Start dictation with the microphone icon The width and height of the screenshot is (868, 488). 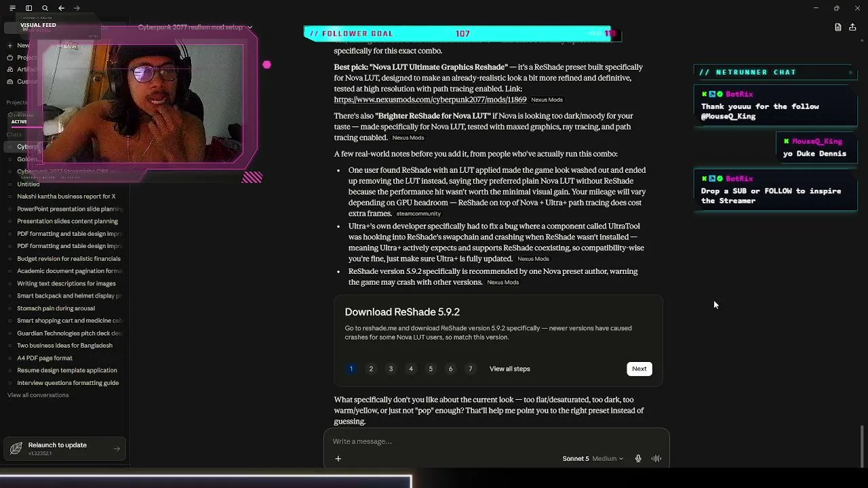(x=638, y=459)
